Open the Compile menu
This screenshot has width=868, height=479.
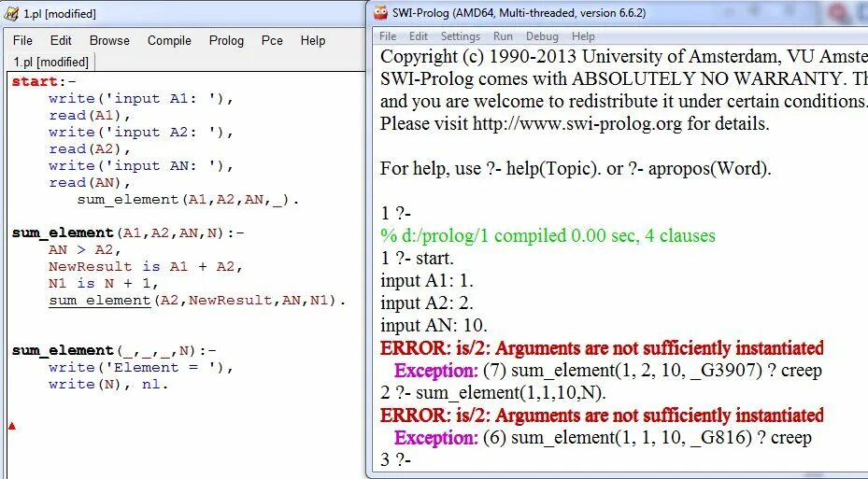pos(169,40)
